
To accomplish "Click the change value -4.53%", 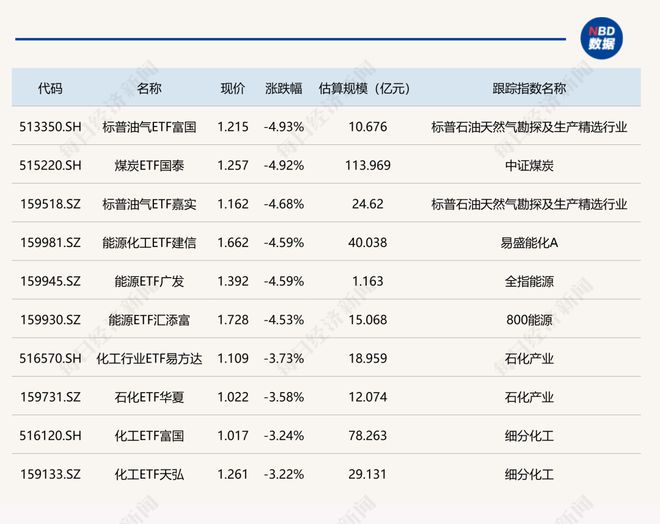I will [284, 320].
